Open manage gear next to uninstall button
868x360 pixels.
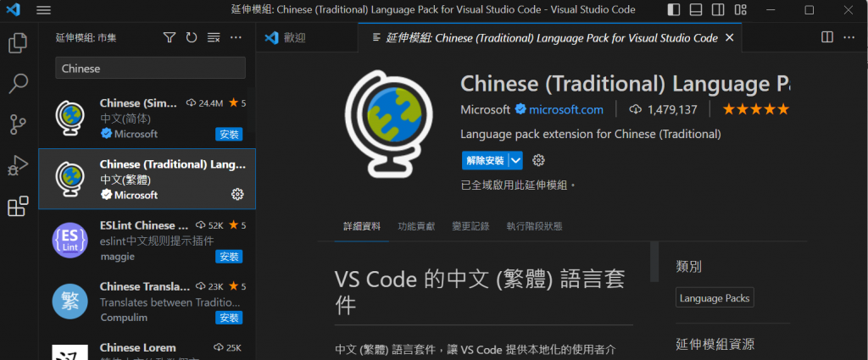click(x=538, y=160)
